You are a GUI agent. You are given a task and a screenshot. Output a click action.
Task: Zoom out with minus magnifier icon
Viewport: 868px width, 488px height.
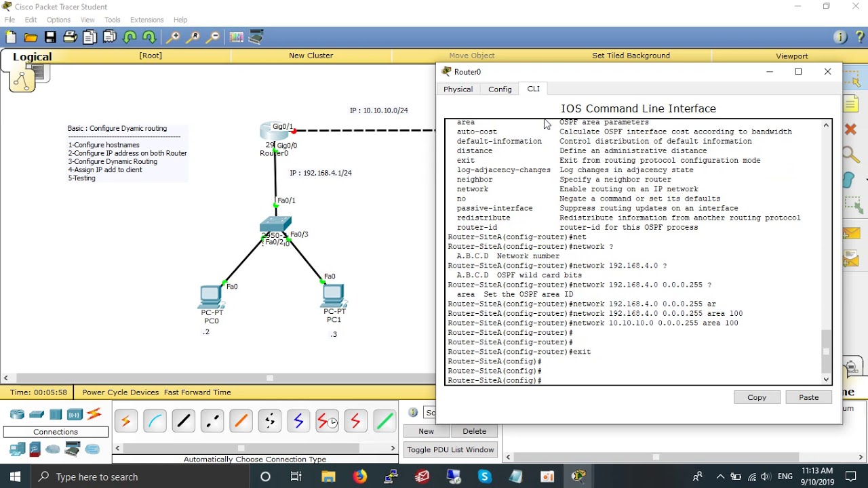click(213, 37)
